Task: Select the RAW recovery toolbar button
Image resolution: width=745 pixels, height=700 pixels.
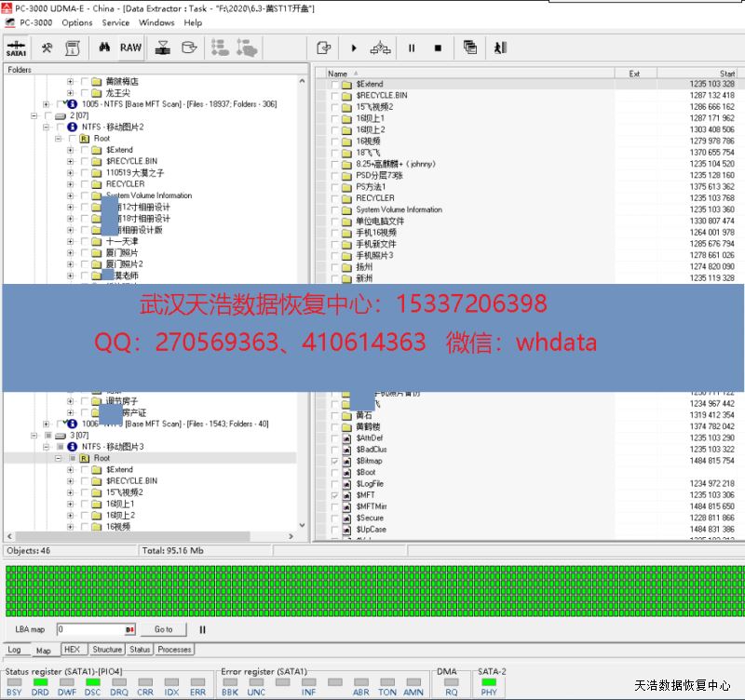Action: [130, 47]
